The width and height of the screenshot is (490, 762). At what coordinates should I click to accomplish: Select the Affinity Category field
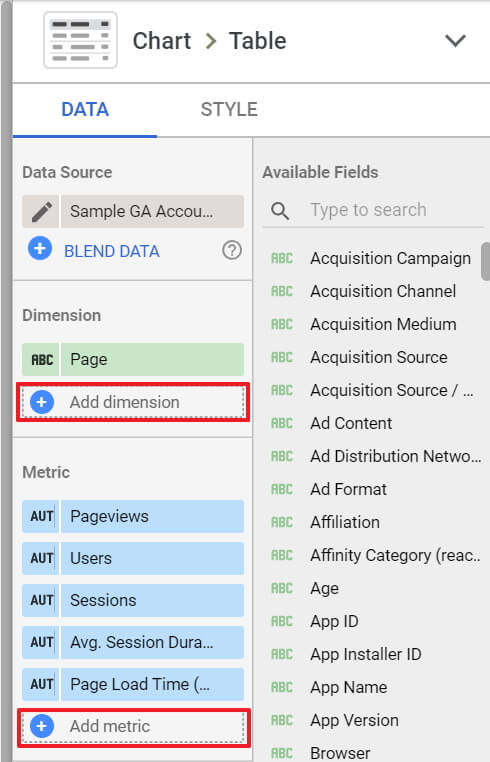point(395,555)
